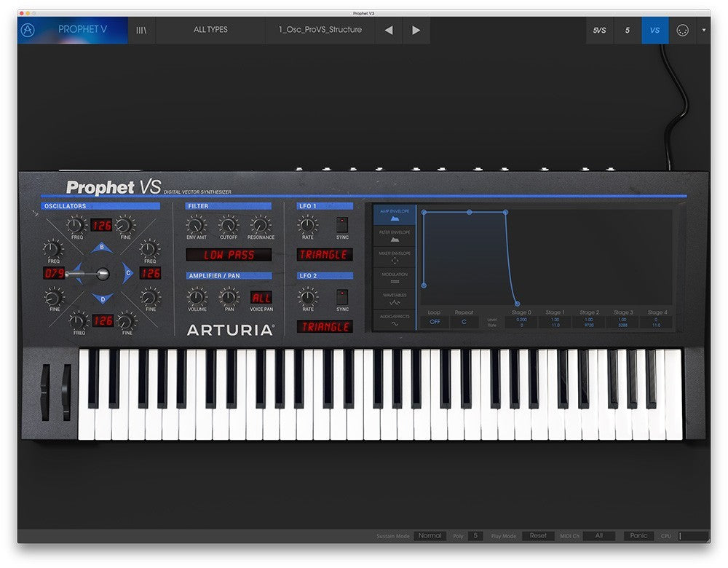Viewport: 728px width, 568px height.
Task: Click oscillator A waveform display 079
Action: click(x=54, y=273)
